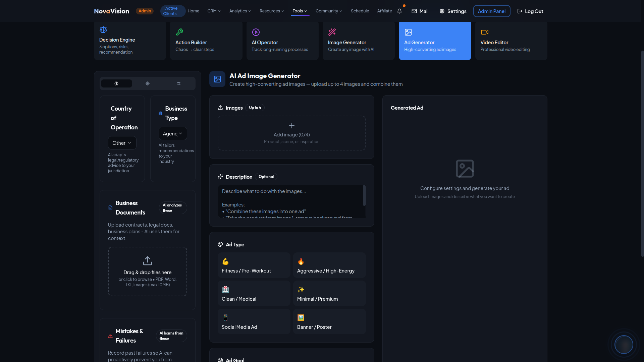Click the Admin Panel button
The height and width of the screenshot is (362, 644).
[491, 11]
